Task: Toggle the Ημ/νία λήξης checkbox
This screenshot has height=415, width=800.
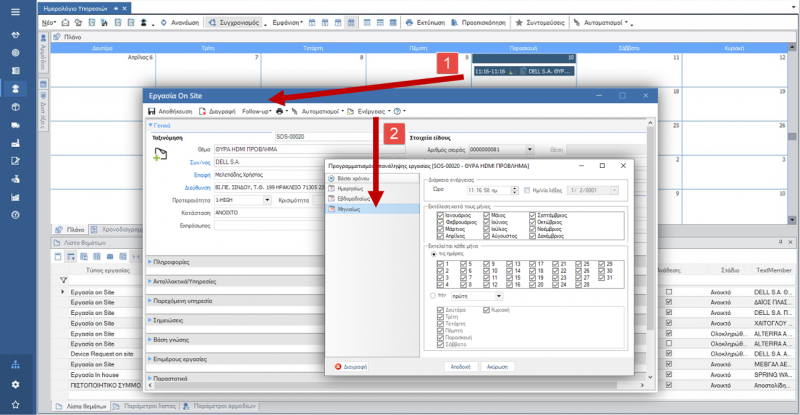Action: pos(527,190)
